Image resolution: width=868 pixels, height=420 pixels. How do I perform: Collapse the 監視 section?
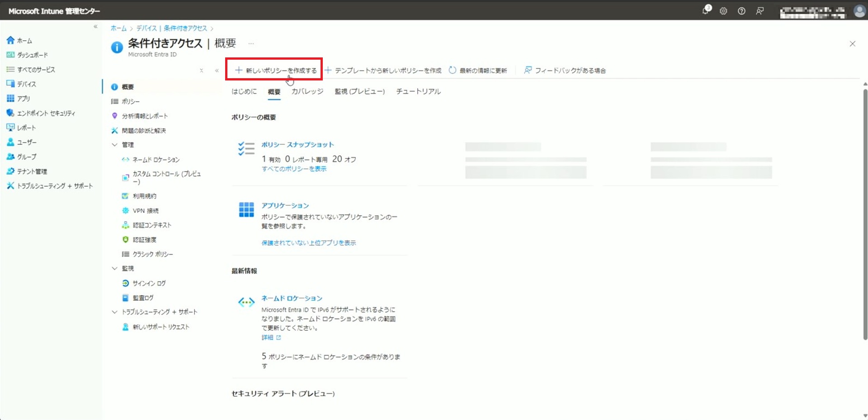click(114, 269)
